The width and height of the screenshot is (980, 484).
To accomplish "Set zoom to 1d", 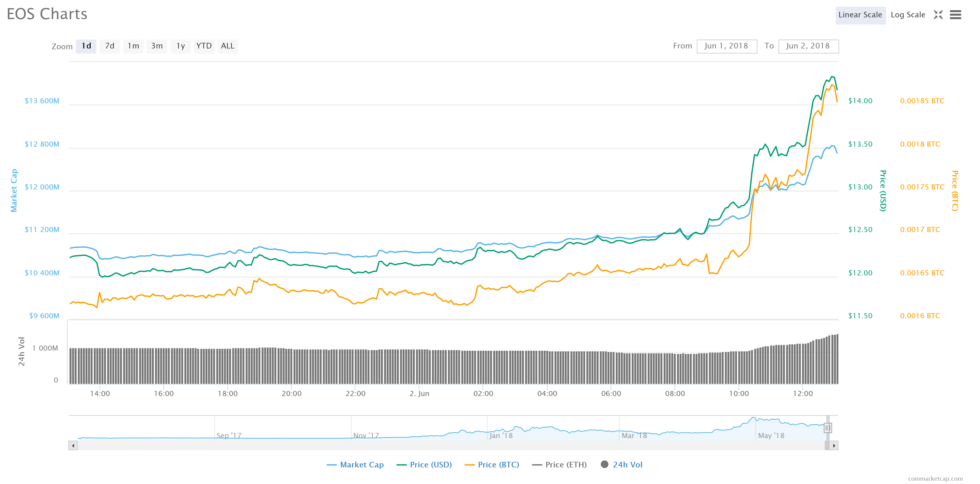I will click(x=86, y=46).
